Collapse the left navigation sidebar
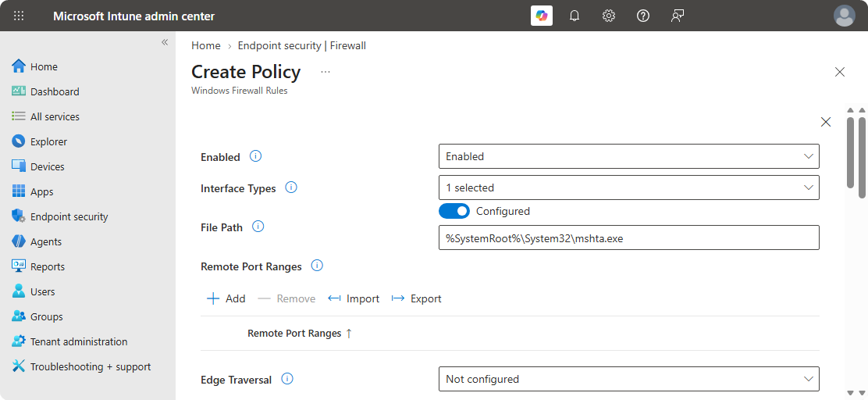This screenshot has height=400, width=868. tap(165, 42)
